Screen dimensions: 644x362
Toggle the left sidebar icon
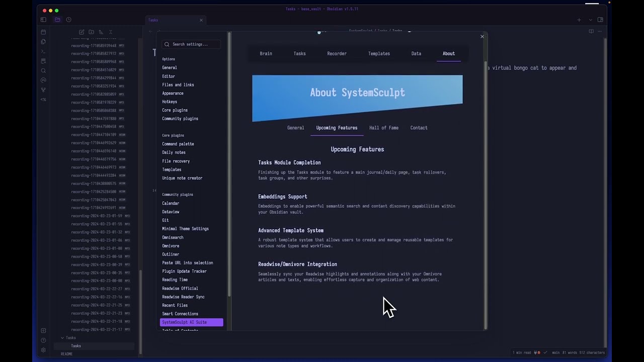coord(43,20)
